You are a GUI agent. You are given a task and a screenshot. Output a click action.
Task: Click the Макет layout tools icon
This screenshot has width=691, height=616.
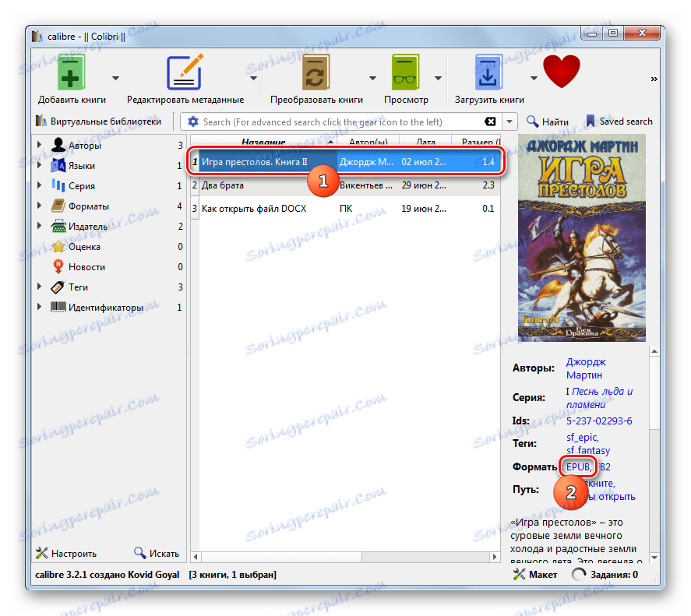[x=519, y=574]
